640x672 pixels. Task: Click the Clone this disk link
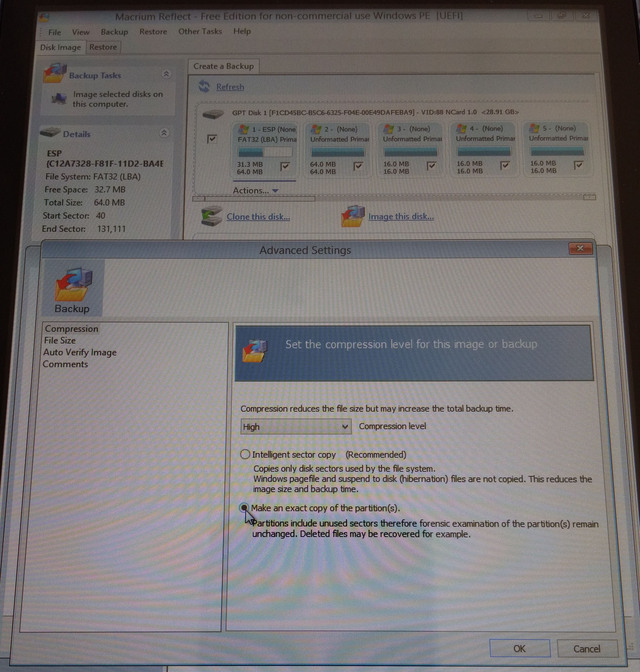click(x=258, y=217)
